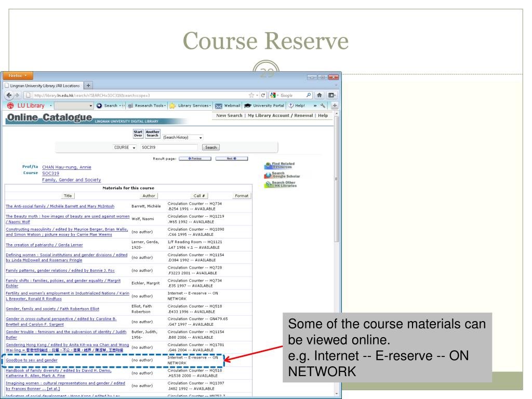Click the Search button beside SOC319

pos(211,147)
